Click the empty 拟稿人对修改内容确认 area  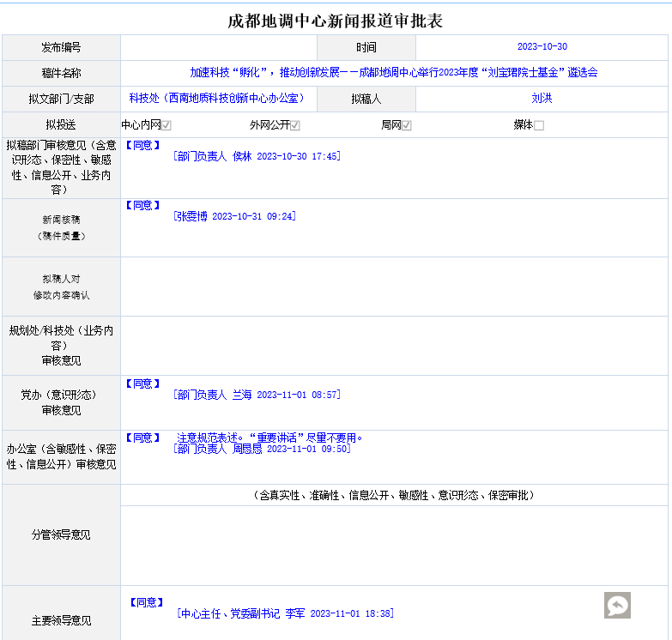[394, 287]
